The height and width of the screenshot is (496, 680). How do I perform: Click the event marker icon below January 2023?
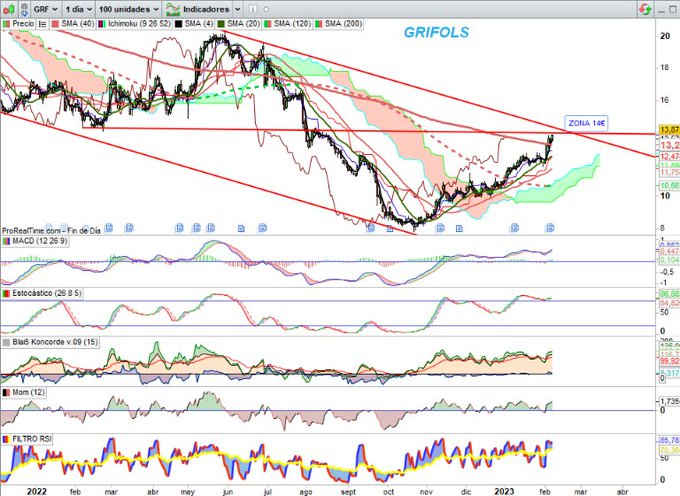[x=515, y=227]
